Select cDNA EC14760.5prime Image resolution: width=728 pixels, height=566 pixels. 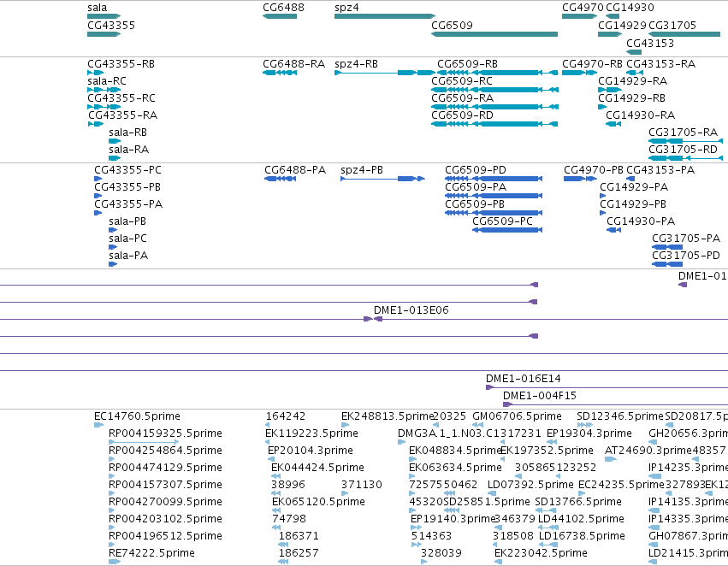[x=137, y=416]
